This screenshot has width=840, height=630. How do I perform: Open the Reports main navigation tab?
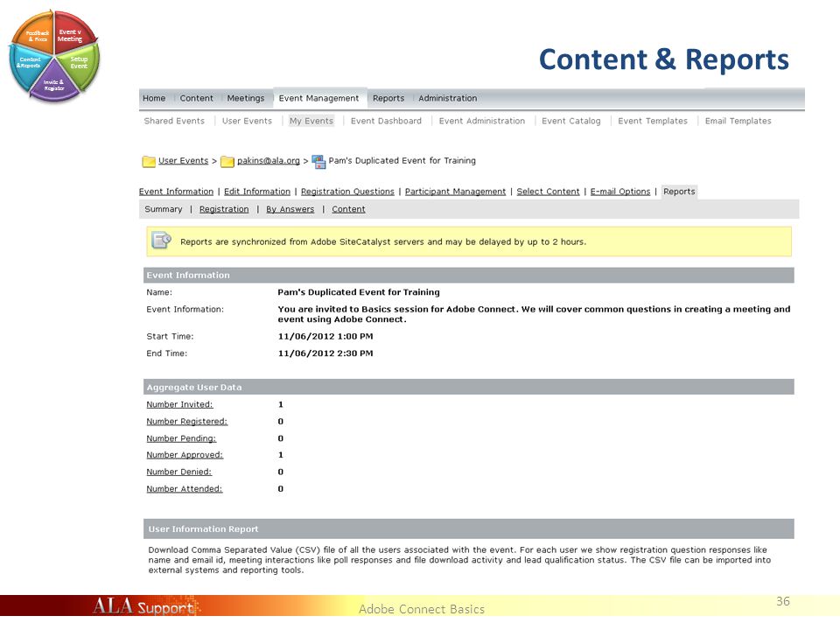point(388,99)
